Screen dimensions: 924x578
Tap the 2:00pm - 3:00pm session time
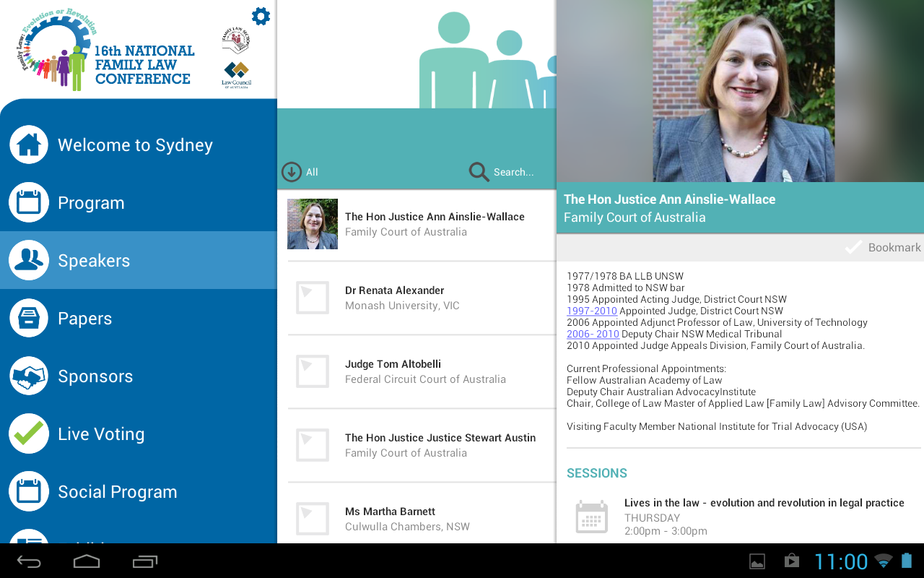666,531
